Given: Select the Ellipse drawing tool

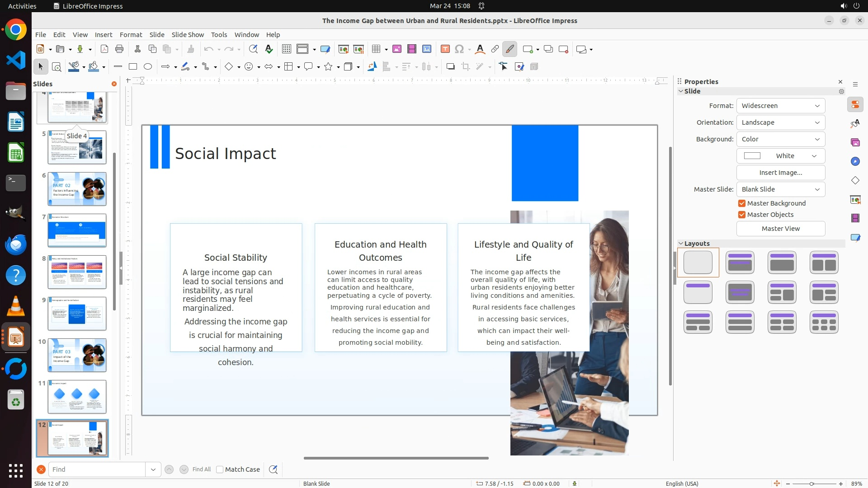Looking at the screenshot, I should point(148,67).
